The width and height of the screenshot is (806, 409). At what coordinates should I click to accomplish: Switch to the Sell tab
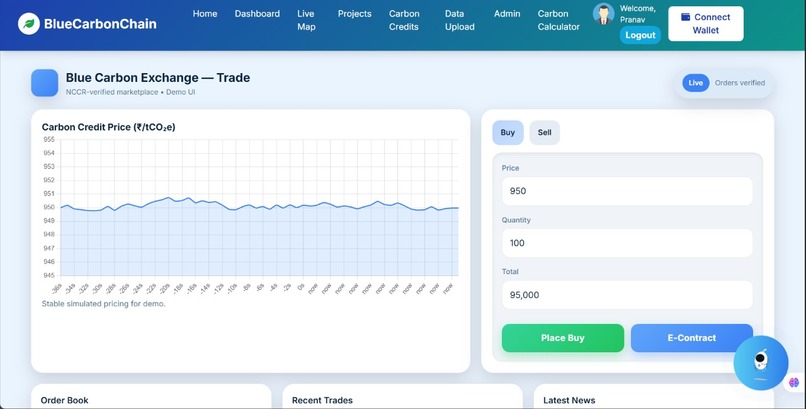pyautogui.click(x=544, y=133)
